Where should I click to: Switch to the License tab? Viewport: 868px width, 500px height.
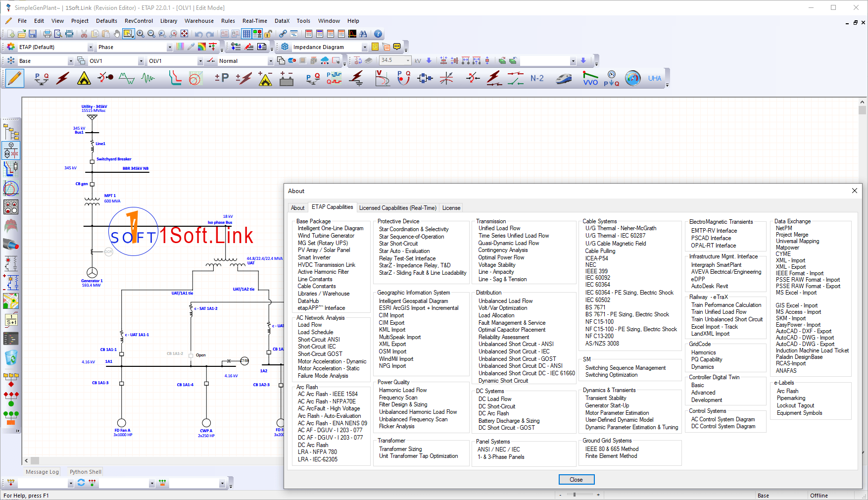[451, 208]
